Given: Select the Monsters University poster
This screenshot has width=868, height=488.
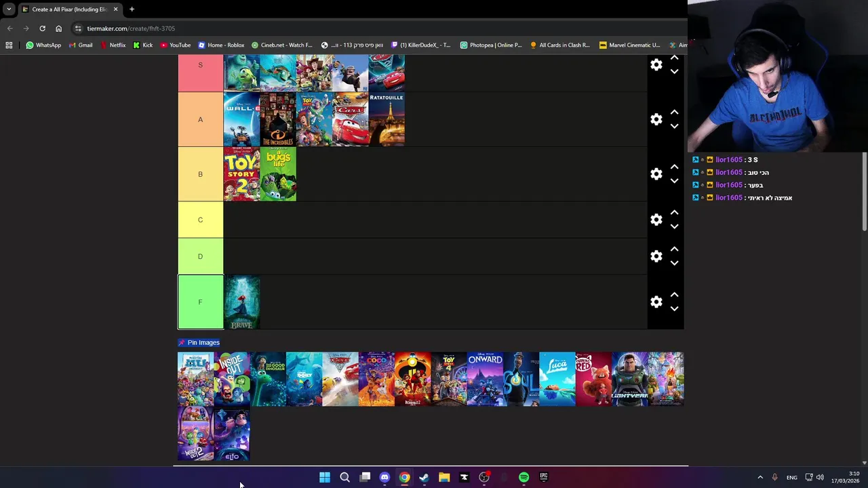Looking at the screenshot, I should 195,379.
